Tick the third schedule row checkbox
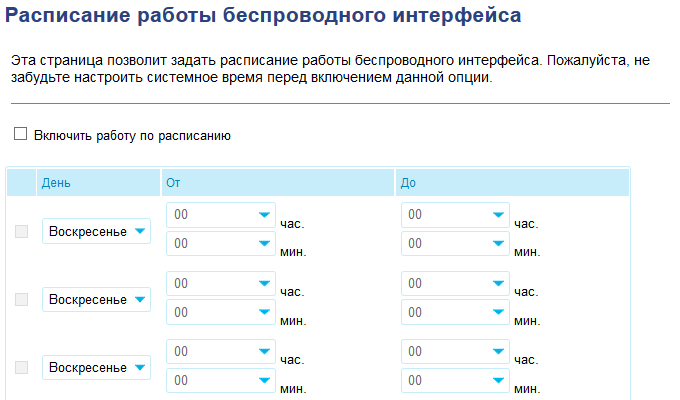Screen dimensions: 680x400 22,367
